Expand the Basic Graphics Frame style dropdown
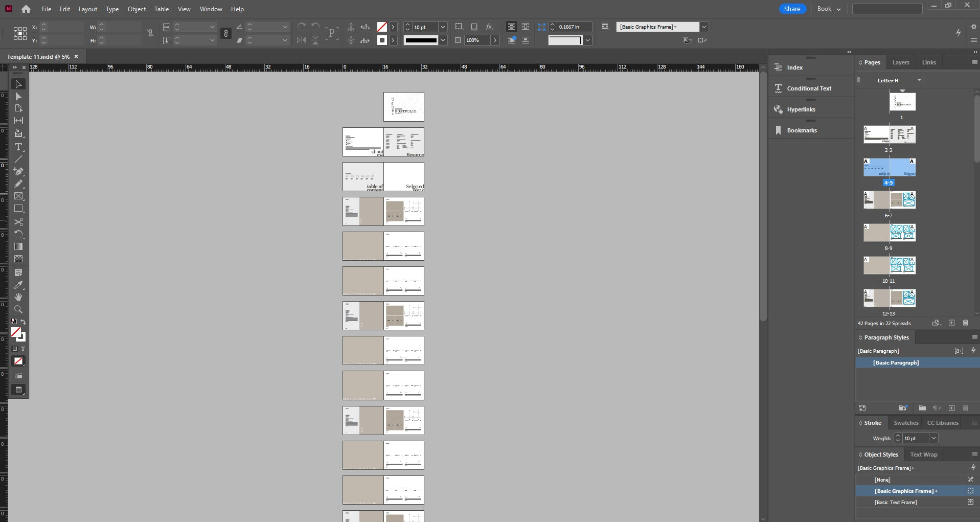980x522 pixels. coord(704,27)
